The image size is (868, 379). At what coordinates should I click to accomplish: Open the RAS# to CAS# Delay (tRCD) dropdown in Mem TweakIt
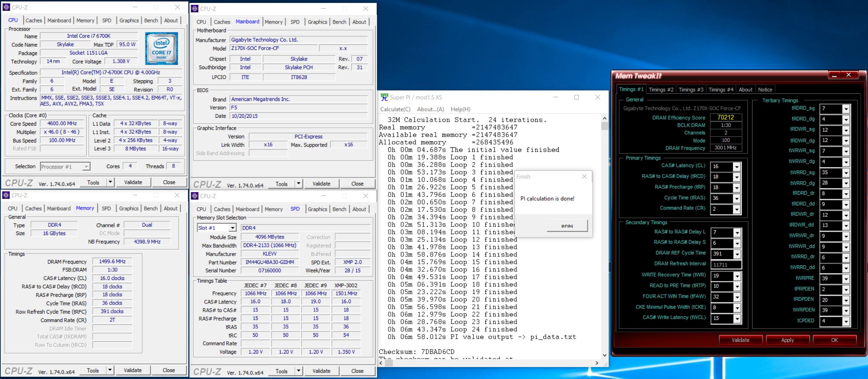pos(736,177)
